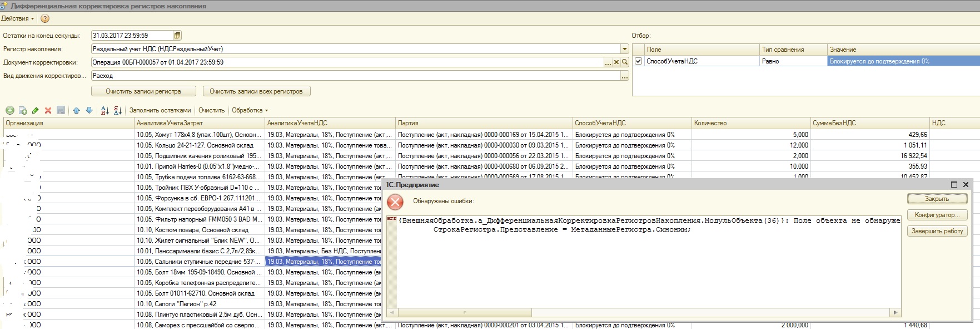Move row down with blue arrow
This screenshot has height=329, width=980.
(x=89, y=110)
